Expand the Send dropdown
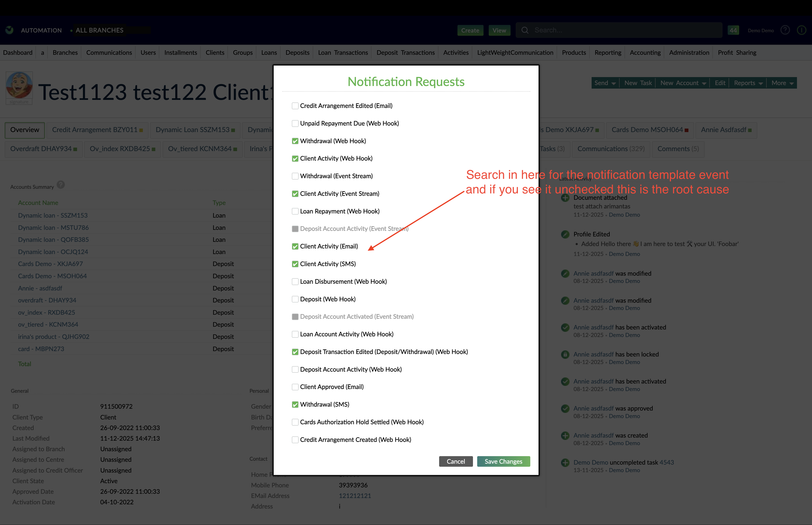Image resolution: width=812 pixels, height=525 pixels. click(x=605, y=82)
